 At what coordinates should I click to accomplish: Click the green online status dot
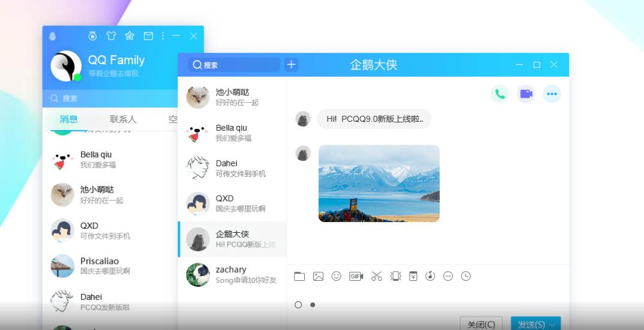[77, 77]
